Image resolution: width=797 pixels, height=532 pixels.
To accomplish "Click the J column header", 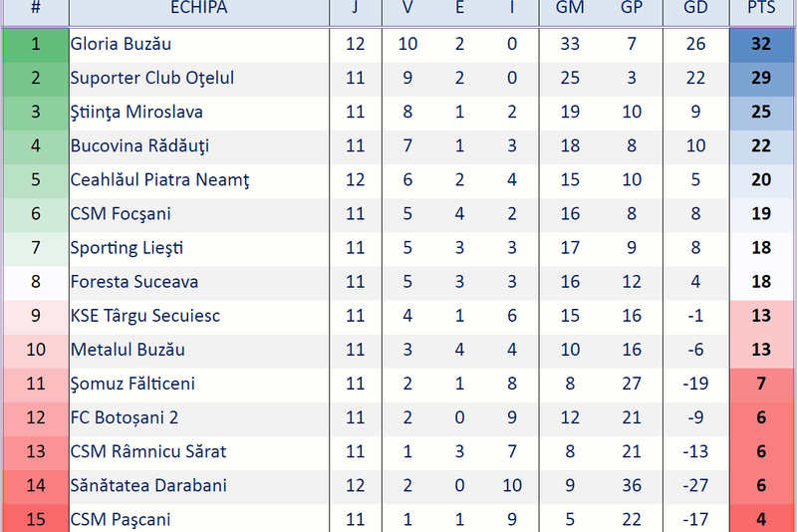I will 356,8.
